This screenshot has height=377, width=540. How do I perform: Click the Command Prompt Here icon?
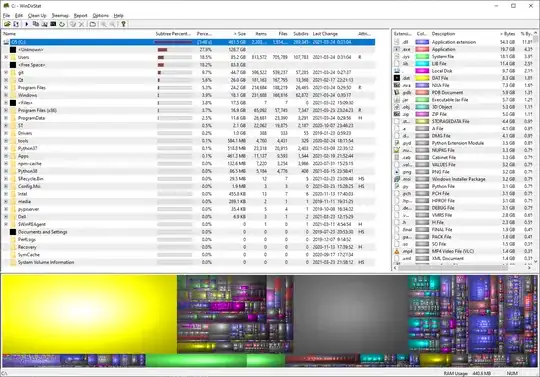pos(53,24)
